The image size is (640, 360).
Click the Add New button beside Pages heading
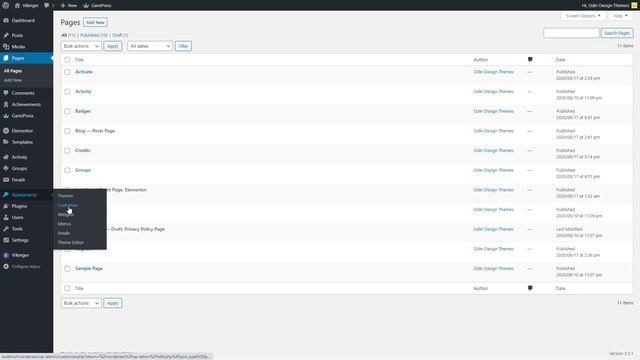(x=96, y=22)
